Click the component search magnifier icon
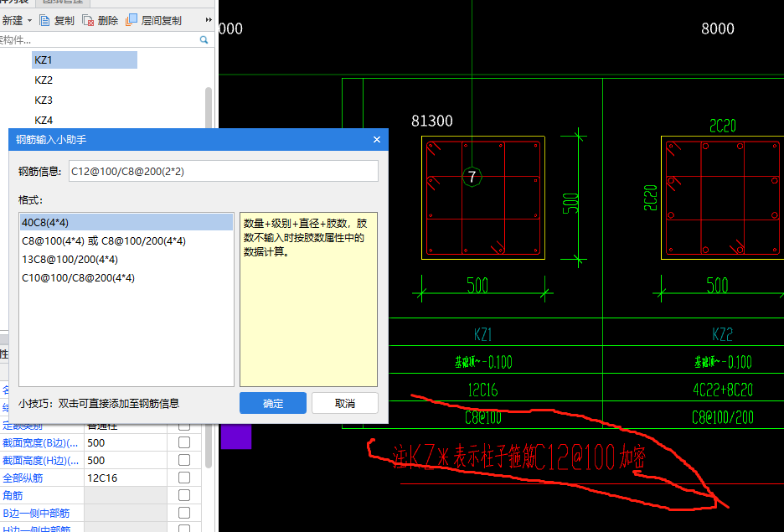The height and width of the screenshot is (532, 784). pos(204,39)
